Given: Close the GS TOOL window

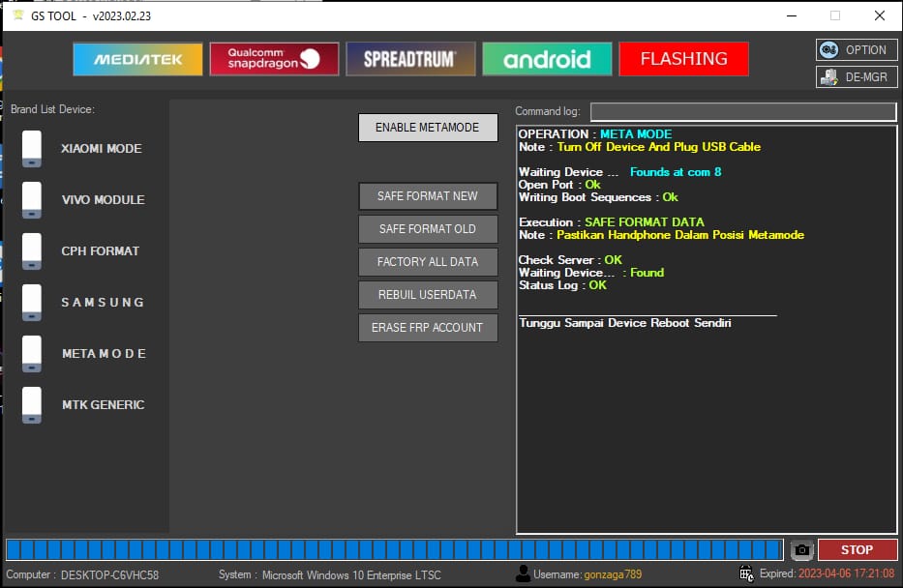Looking at the screenshot, I should [880, 15].
